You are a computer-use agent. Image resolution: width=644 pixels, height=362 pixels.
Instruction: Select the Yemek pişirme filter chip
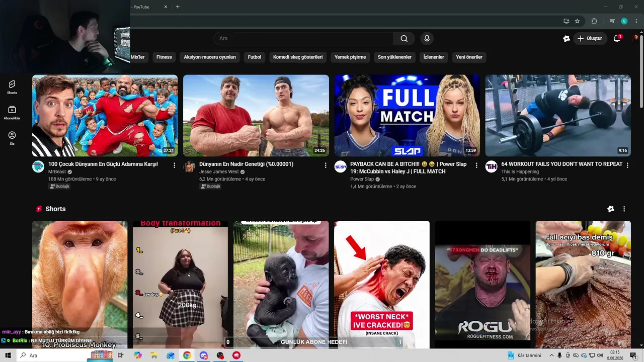(x=350, y=57)
